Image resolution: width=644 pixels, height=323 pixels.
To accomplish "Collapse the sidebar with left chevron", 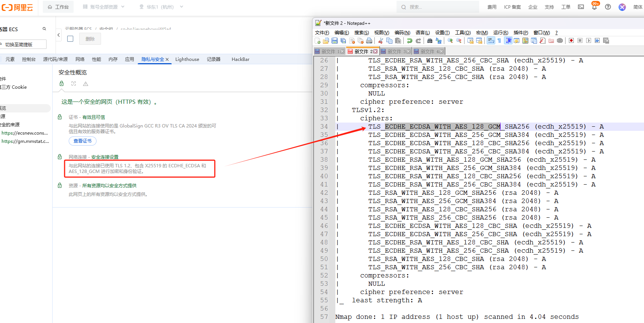I will click(59, 35).
